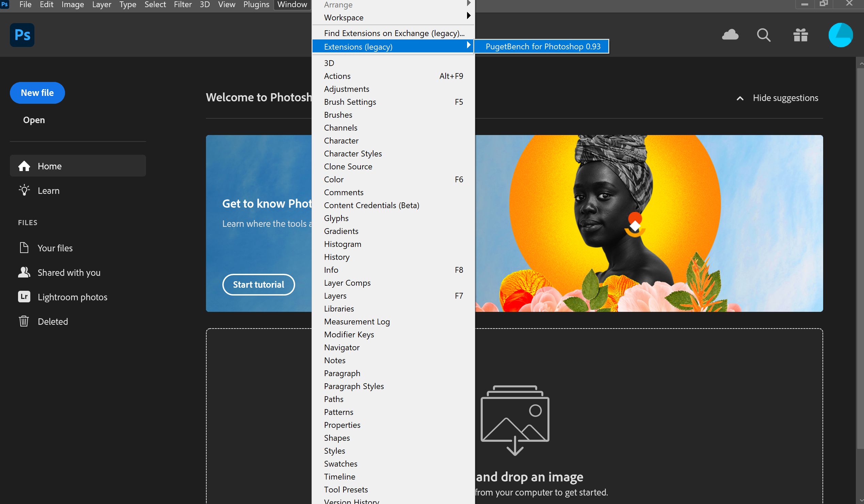The image size is (864, 504).
Task: Collapse suggestions with Hide suggestions chevron
Action: pos(740,98)
